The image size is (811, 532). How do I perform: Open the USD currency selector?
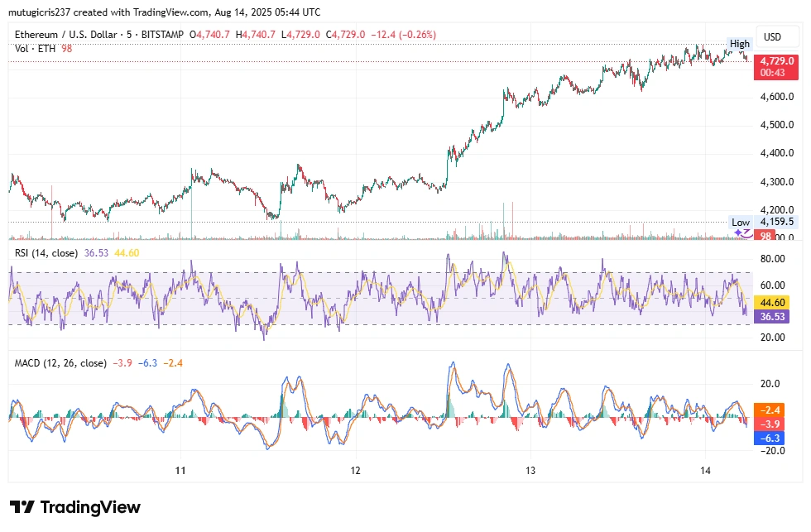point(772,37)
